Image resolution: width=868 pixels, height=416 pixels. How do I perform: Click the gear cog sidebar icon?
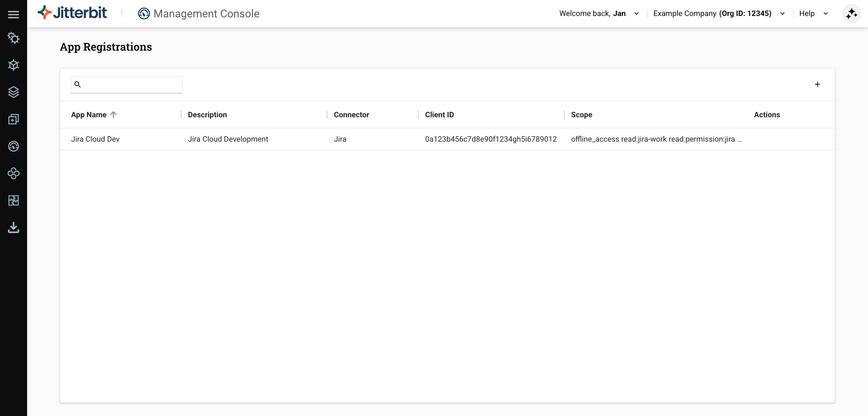(x=14, y=38)
